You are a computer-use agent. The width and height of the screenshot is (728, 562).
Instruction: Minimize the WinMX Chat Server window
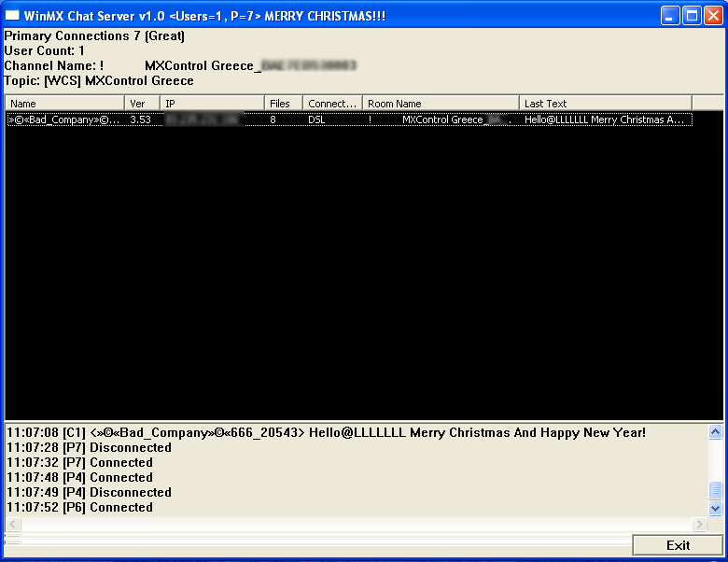point(670,16)
